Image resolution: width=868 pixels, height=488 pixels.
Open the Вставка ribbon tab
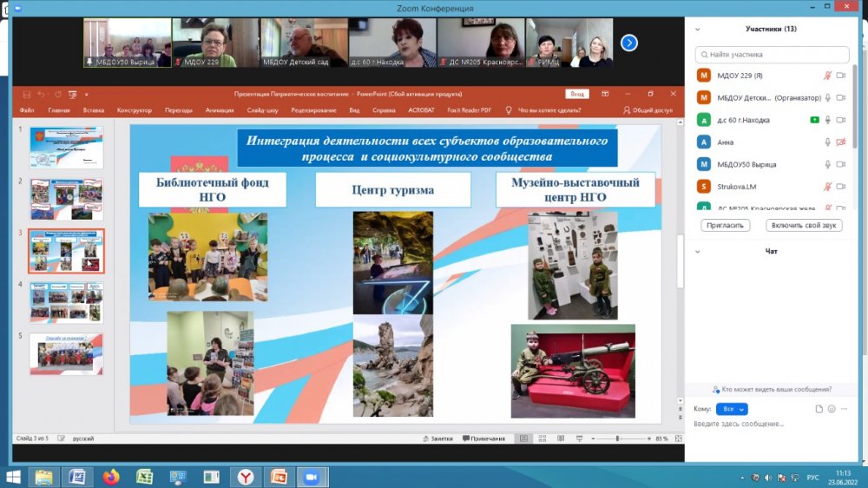94,110
